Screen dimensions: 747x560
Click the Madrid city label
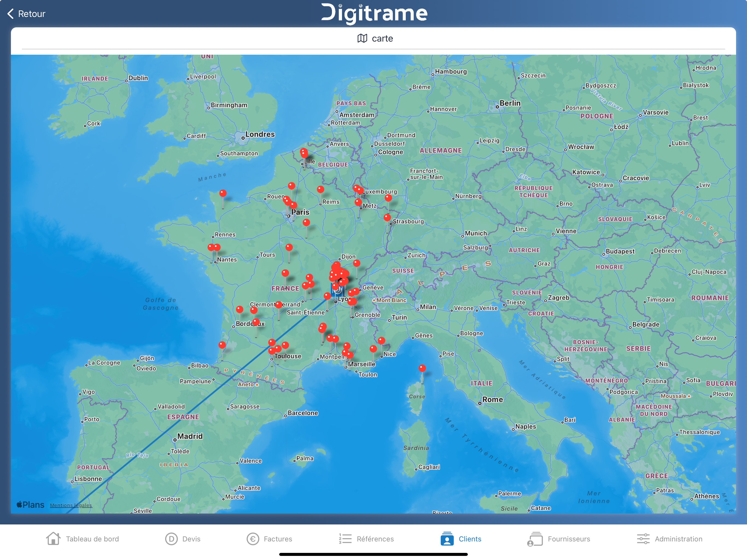tap(190, 436)
